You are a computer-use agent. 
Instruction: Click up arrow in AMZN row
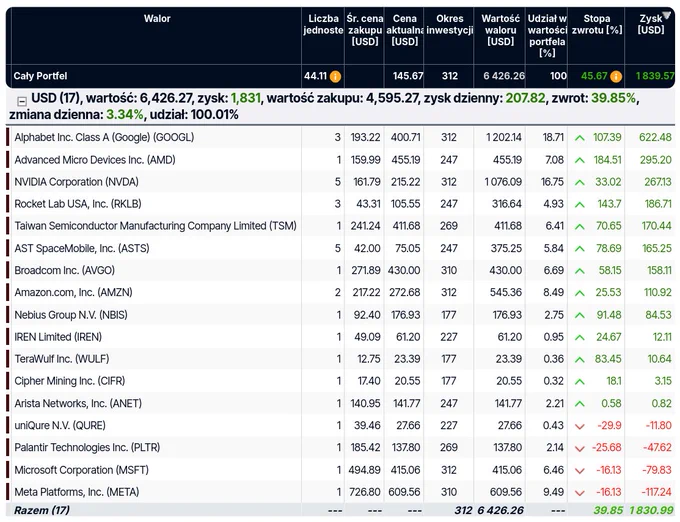tap(579, 293)
